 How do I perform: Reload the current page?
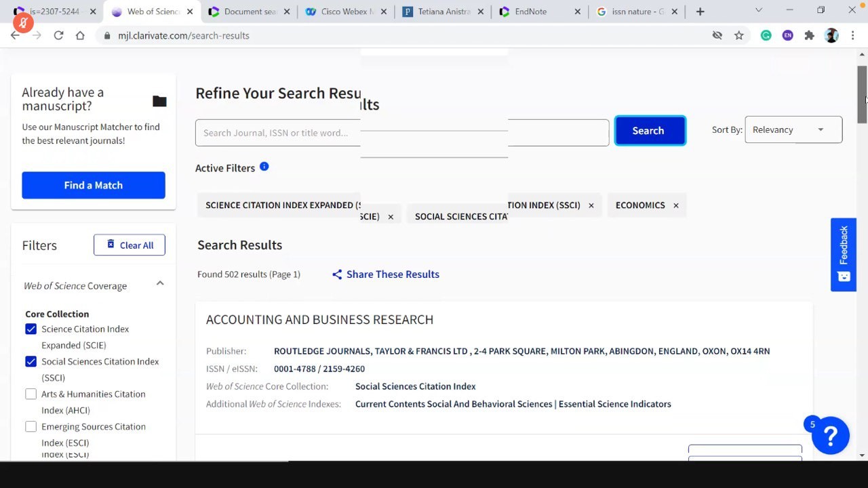(x=58, y=35)
